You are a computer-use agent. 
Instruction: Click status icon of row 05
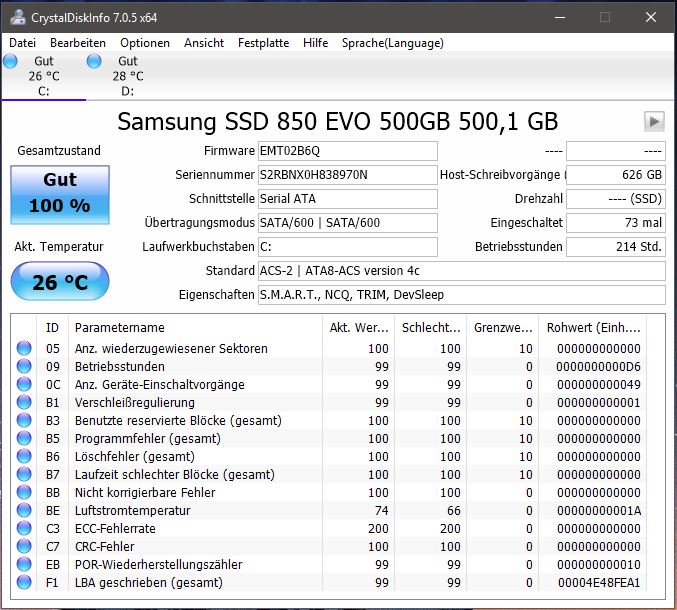(x=24, y=348)
